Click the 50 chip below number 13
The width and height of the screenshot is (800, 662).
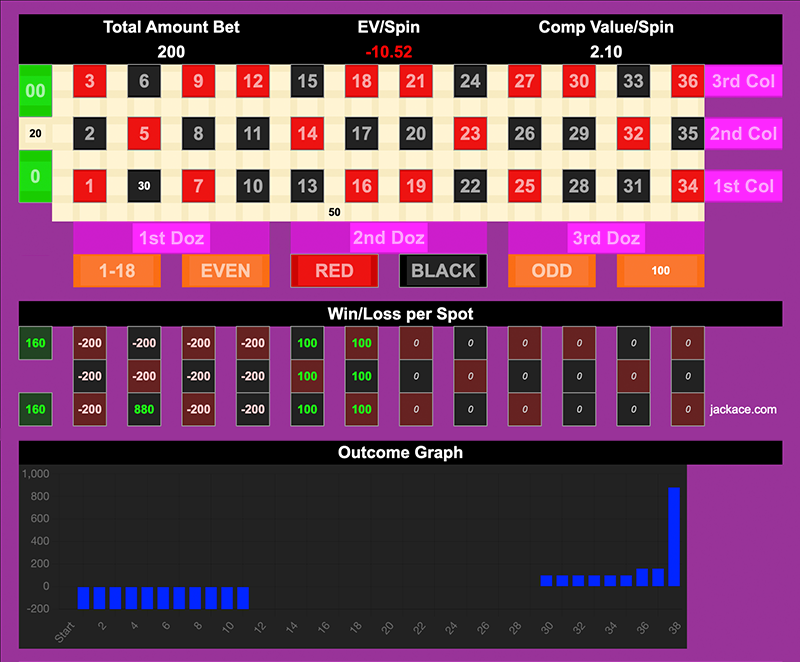(x=334, y=212)
